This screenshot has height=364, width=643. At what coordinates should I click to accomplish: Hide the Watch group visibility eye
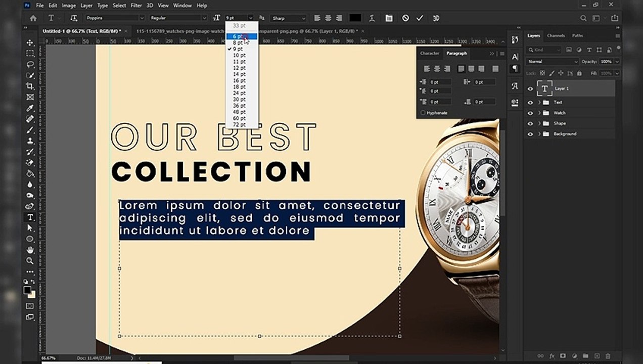pyautogui.click(x=530, y=113)
